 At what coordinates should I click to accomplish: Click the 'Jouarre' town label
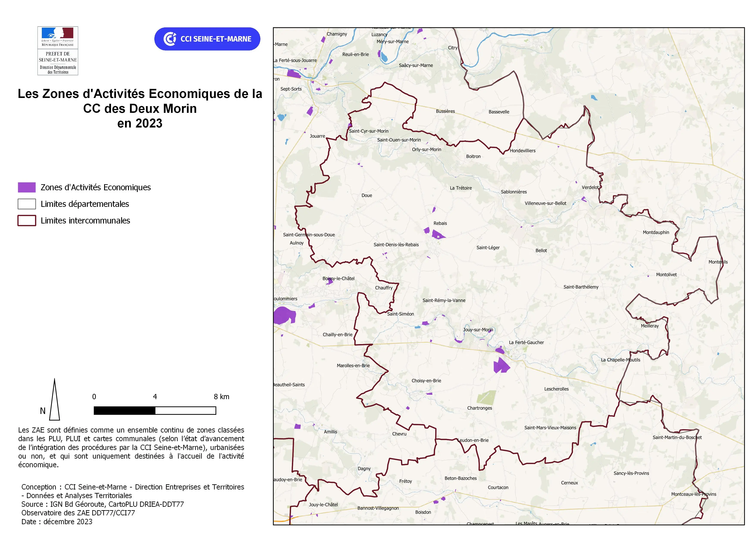tap(317, 136)
